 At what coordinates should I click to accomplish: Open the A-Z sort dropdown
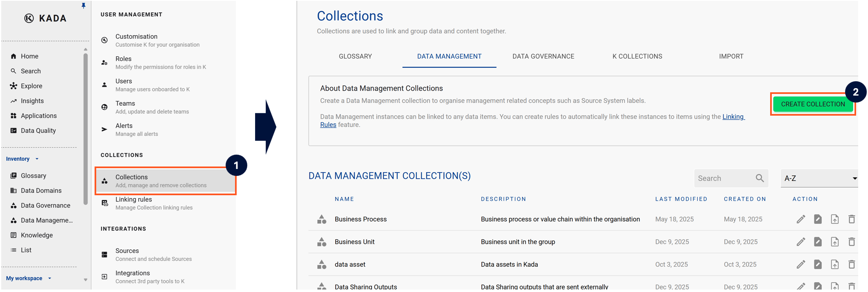tap(819, 178)
